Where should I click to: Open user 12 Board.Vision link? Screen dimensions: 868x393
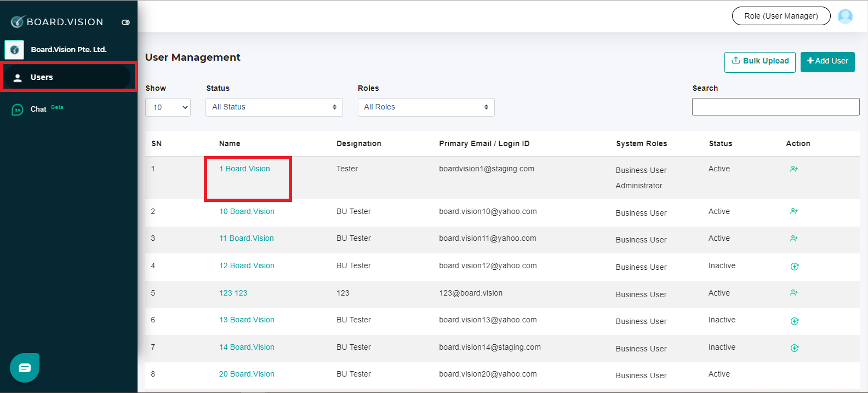click(x=247, y=265)
